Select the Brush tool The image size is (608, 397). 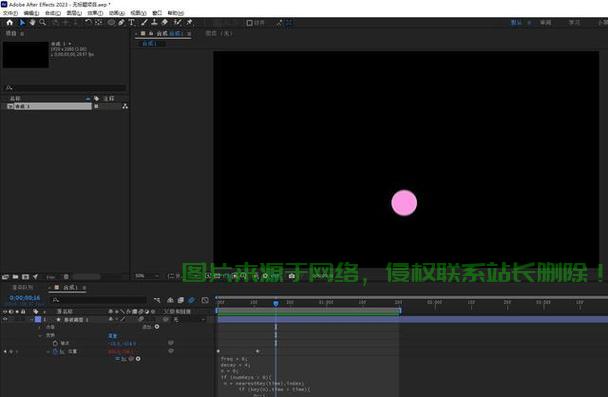tap(144, 22)
